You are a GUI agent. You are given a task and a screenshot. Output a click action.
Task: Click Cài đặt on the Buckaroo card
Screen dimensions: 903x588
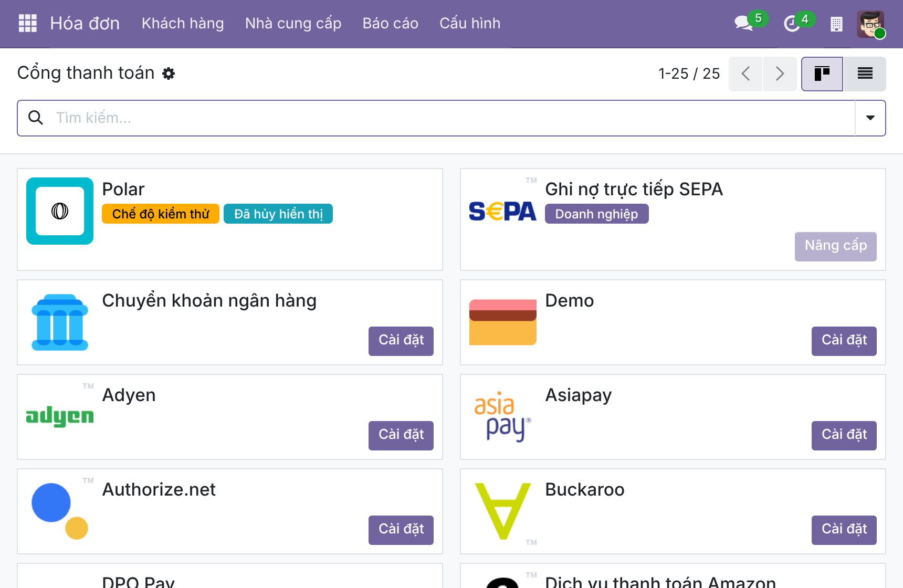[x=844, y=530]
